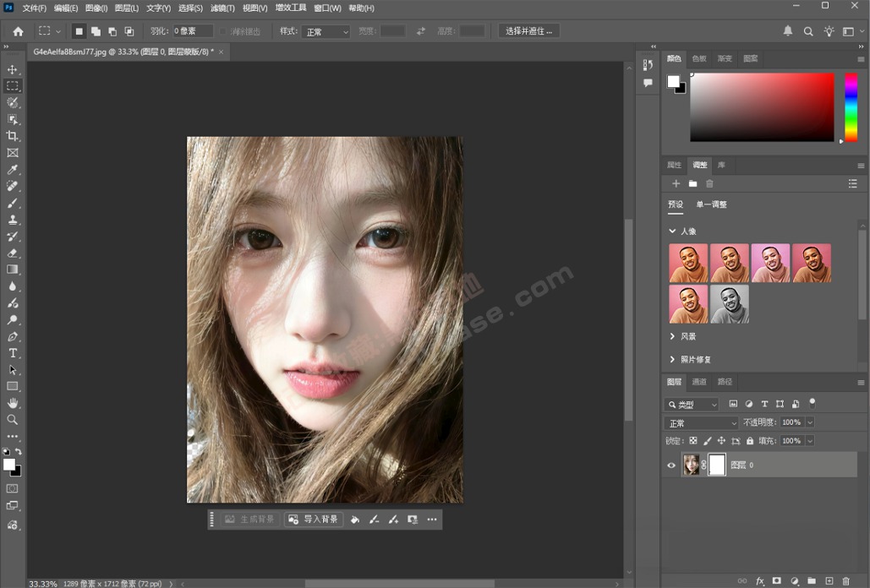This screenshot has width=870, height=588.
Task: Activate the Eyedropper tool
Action: pos(12,169)
